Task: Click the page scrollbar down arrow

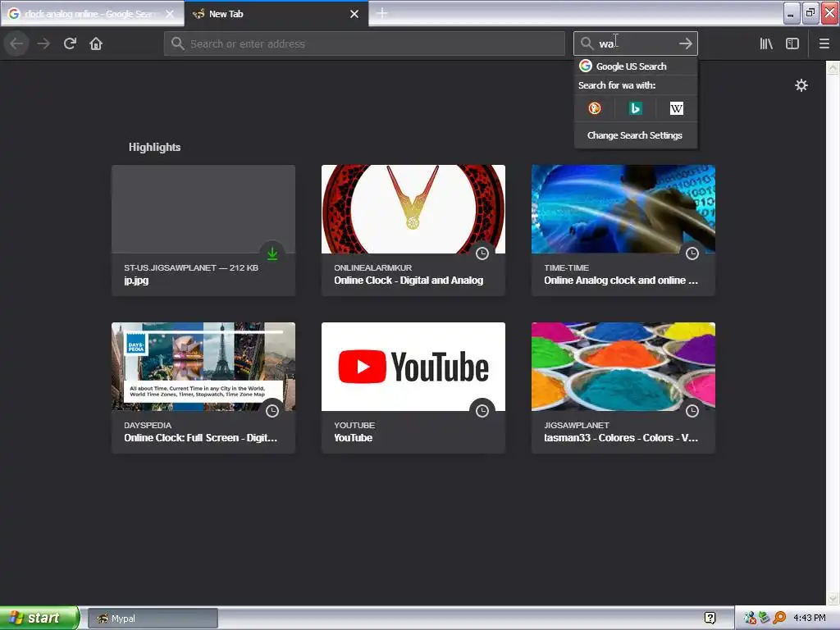Action: coord(833,598)
